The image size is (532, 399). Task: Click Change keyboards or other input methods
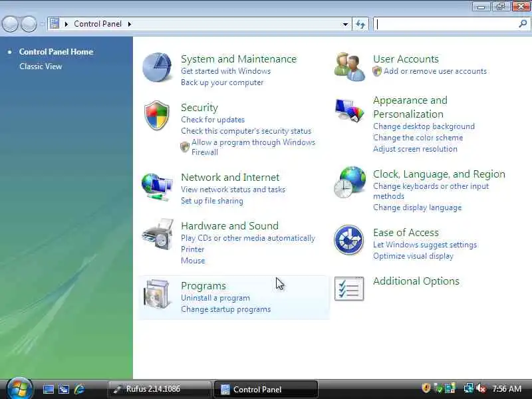pyautogui.click(x=431, y=192)
